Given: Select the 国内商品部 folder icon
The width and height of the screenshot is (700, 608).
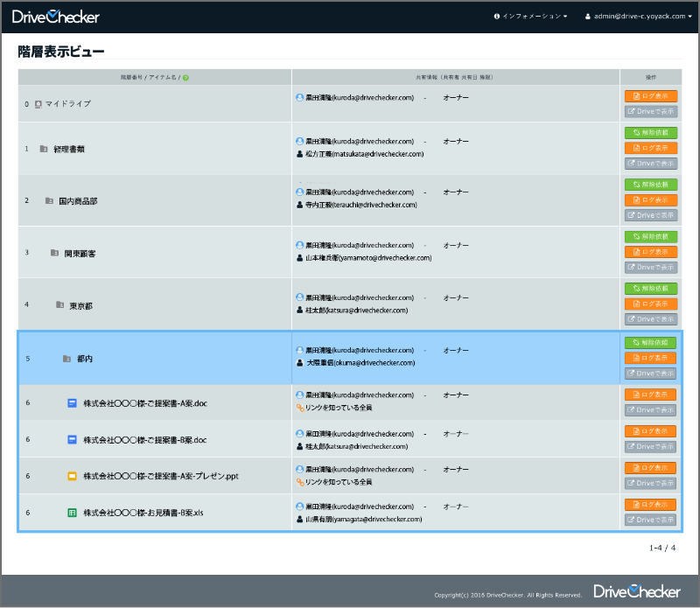Looking at the screenshot, I should (49, 201).
